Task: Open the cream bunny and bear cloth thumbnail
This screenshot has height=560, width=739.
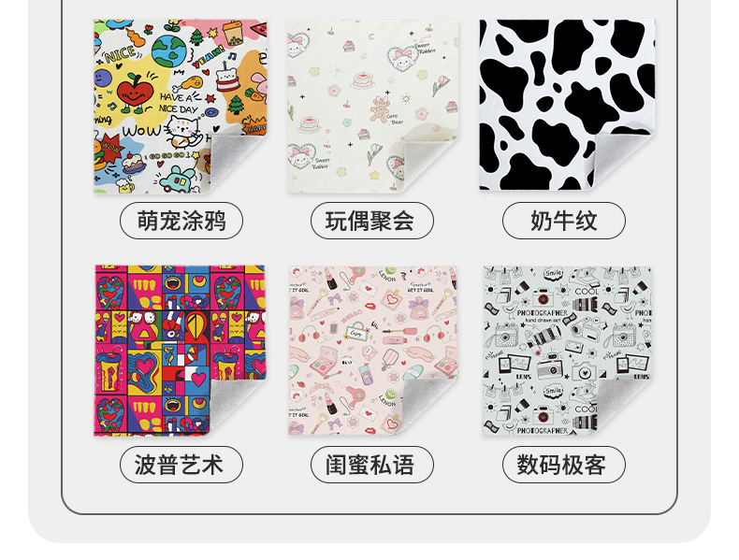Action: (x=373, y=107)
